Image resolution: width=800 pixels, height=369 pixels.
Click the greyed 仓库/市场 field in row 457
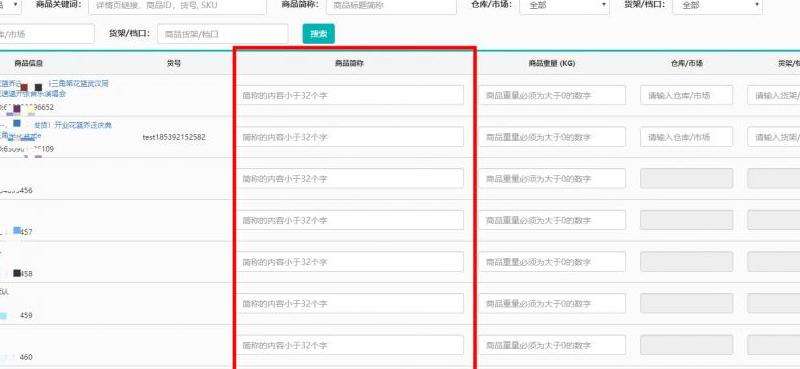click(x=687, y=220)
